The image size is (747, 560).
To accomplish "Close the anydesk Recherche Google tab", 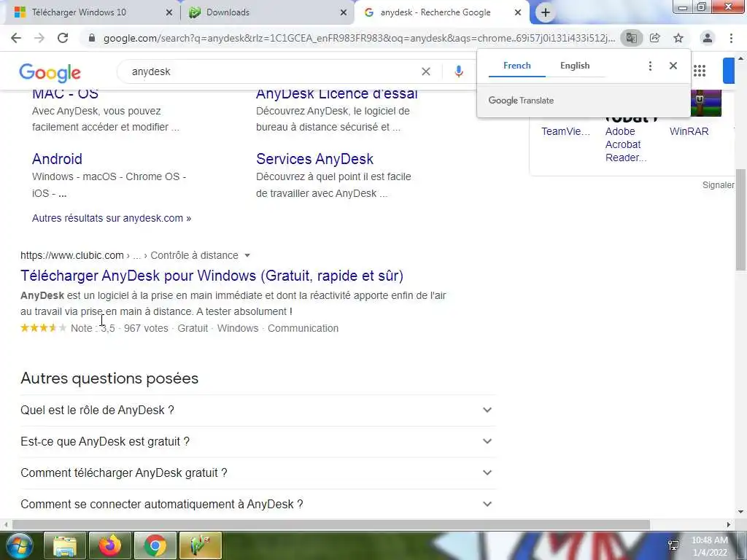I will point(518,12).
